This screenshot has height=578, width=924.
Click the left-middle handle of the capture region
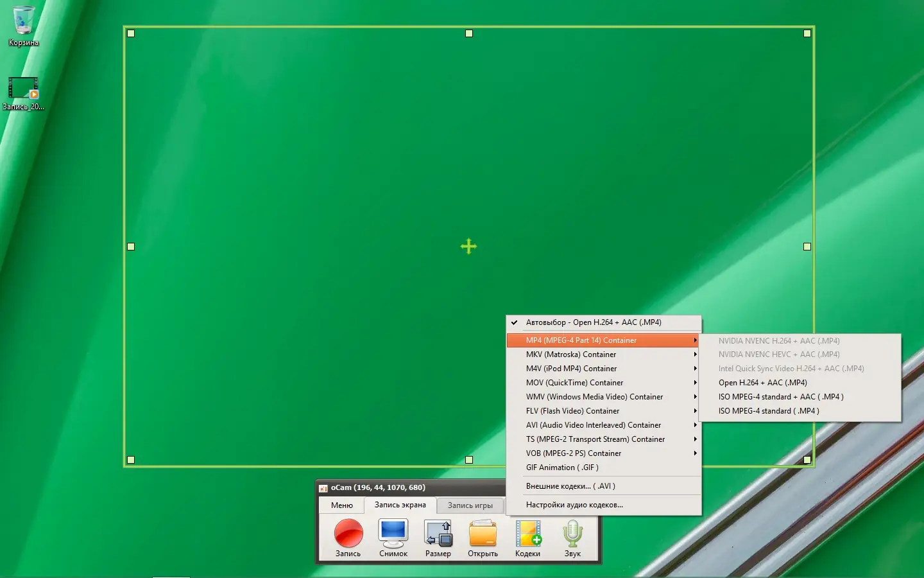click(131, 247)
